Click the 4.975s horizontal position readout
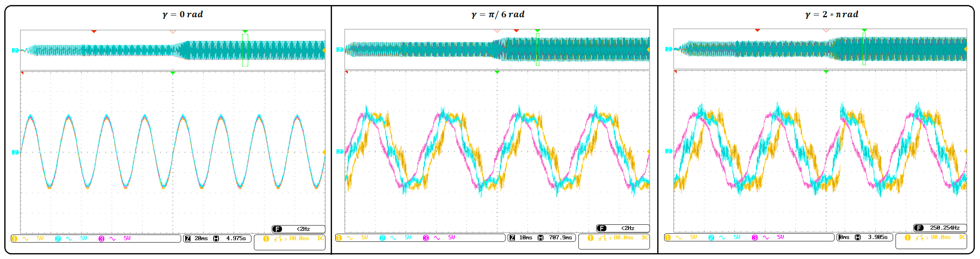This screenshot has height=259, width=980. click(x=236, y=239)
